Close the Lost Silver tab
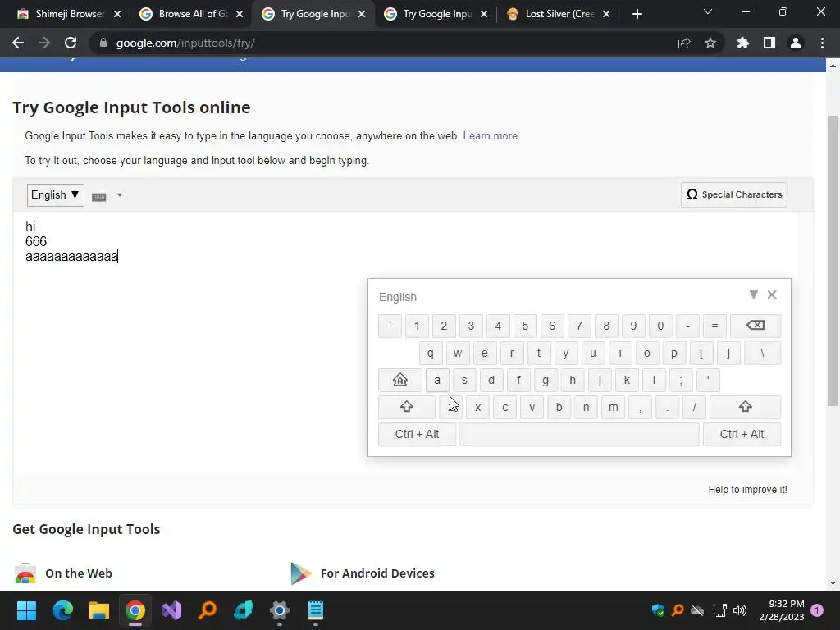This screenshot has height=630, width=840. [x=606, y=15]
